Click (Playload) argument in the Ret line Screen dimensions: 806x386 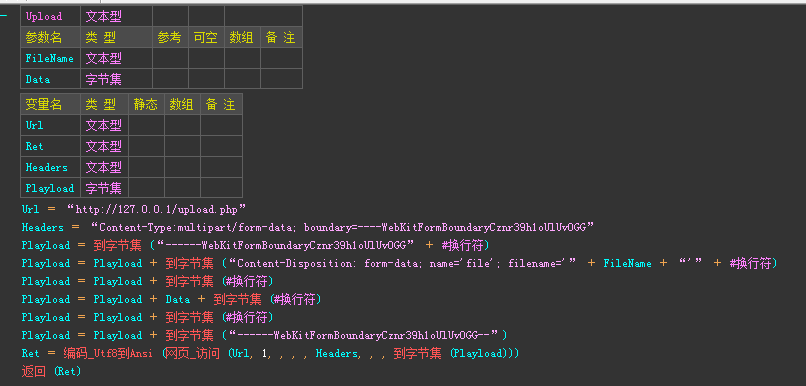click(x=479, y=354)
